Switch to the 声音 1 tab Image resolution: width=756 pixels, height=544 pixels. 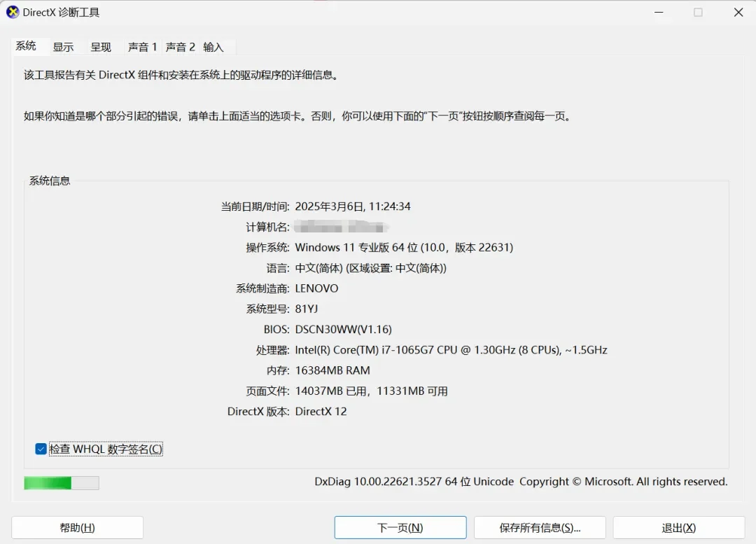(142, 47)
